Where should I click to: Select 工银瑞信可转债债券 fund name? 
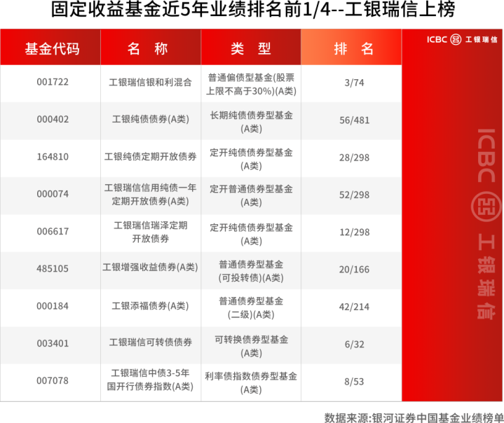[x=151, y=342]
